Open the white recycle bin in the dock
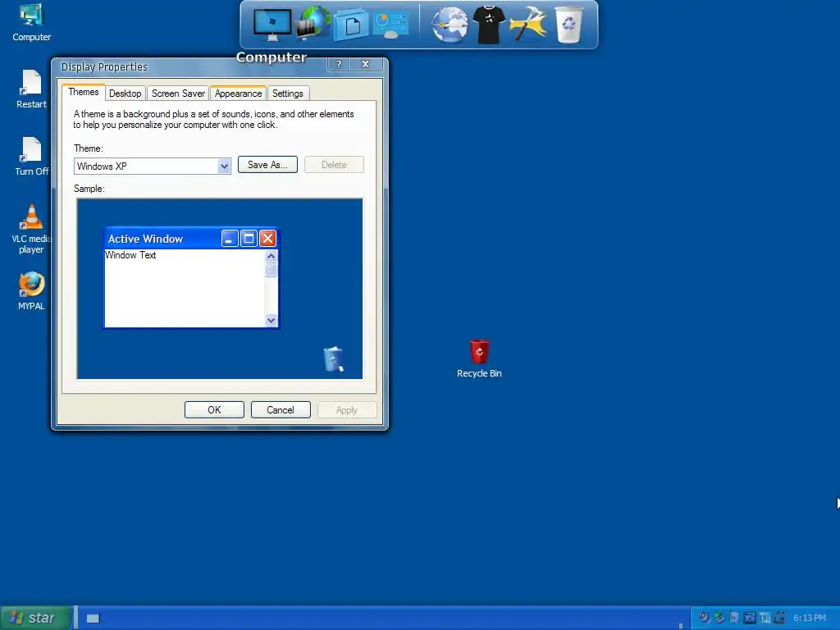The width and height of the screenshot is (840, 630). [568, 25]
